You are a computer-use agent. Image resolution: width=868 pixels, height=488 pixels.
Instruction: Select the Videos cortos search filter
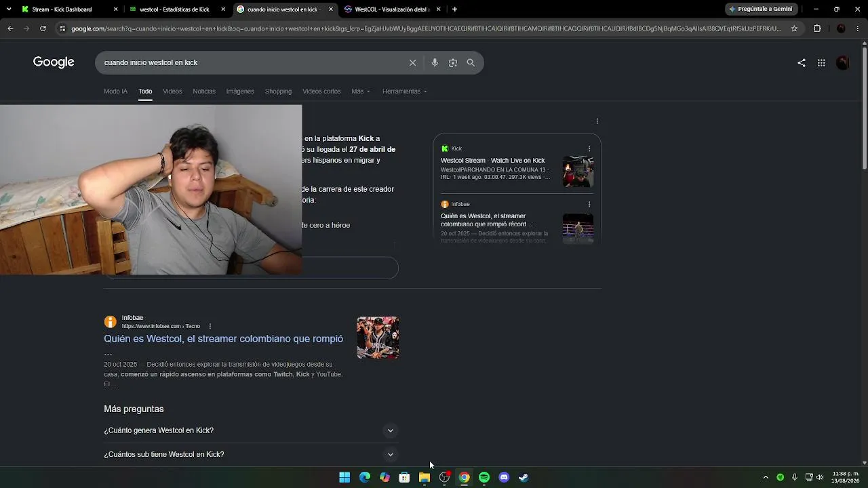pos(321,91)
